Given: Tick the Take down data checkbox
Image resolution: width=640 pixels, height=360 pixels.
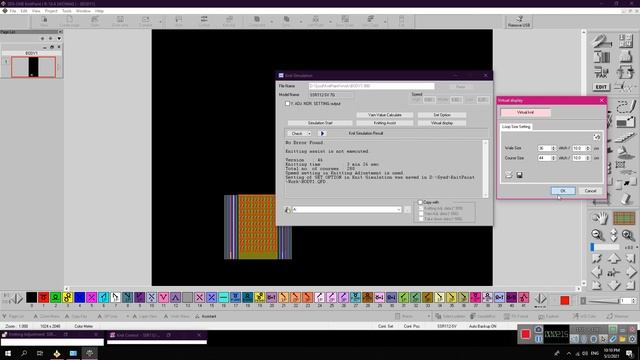Looking at the screenshot, I should point(421,219).
